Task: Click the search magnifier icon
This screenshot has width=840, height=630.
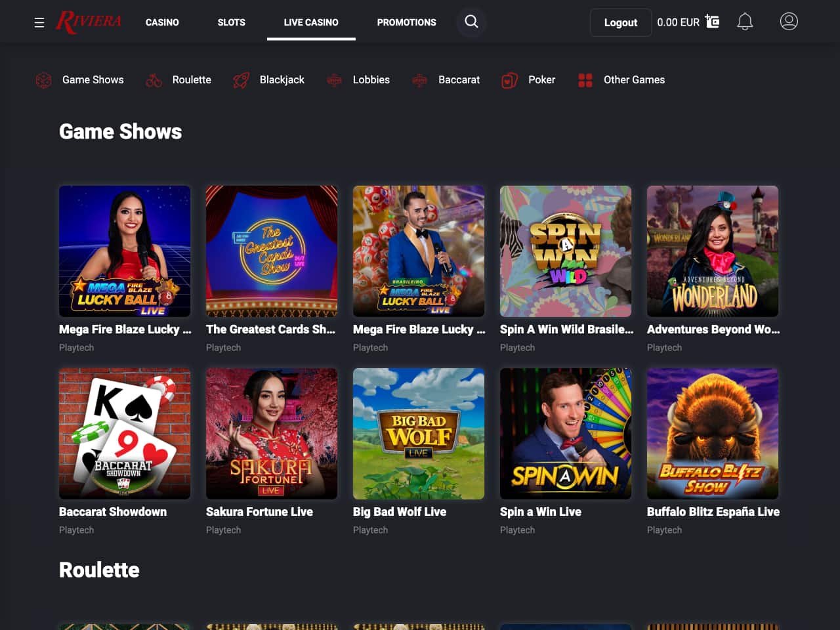Action: [471, 22]
